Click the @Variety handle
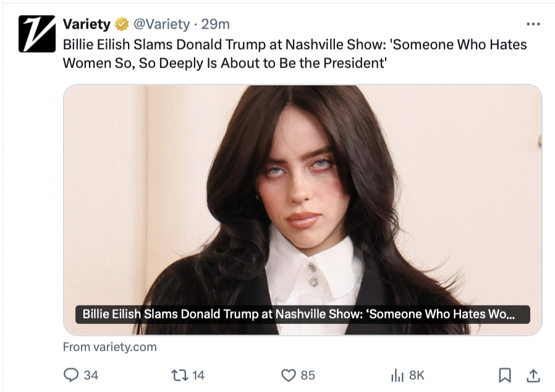The width and height of the screenshot is (555, 392). tap(162, 24)
